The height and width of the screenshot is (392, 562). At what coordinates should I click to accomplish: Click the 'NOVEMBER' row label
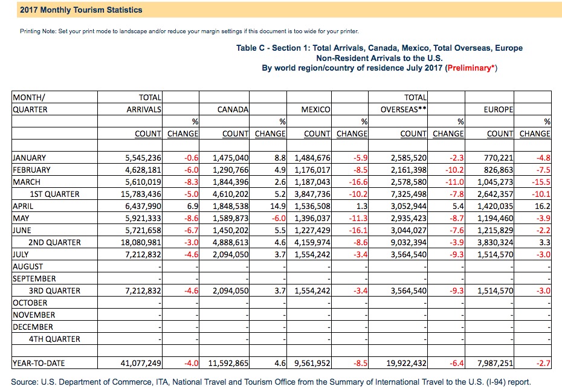(34, 315)
